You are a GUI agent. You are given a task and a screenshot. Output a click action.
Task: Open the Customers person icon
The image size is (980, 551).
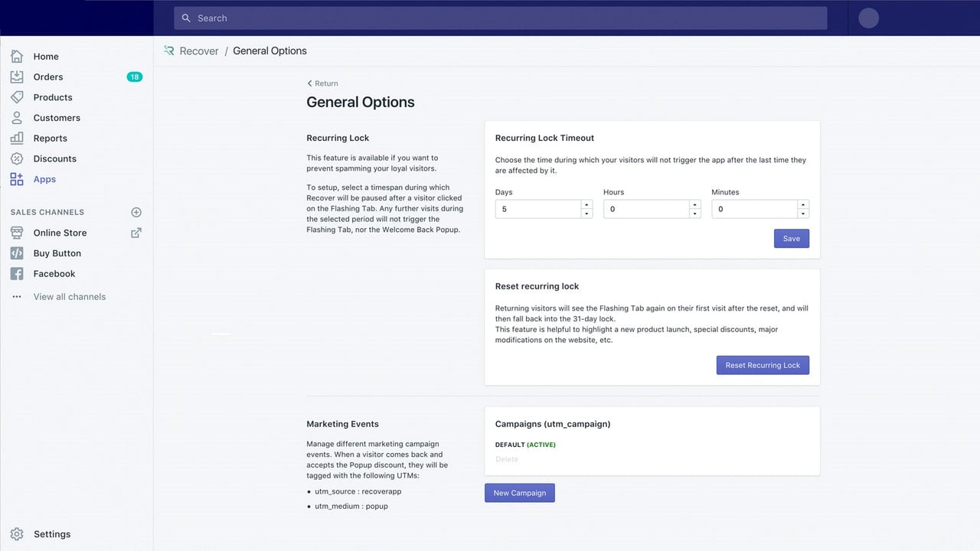pos(17,118)
